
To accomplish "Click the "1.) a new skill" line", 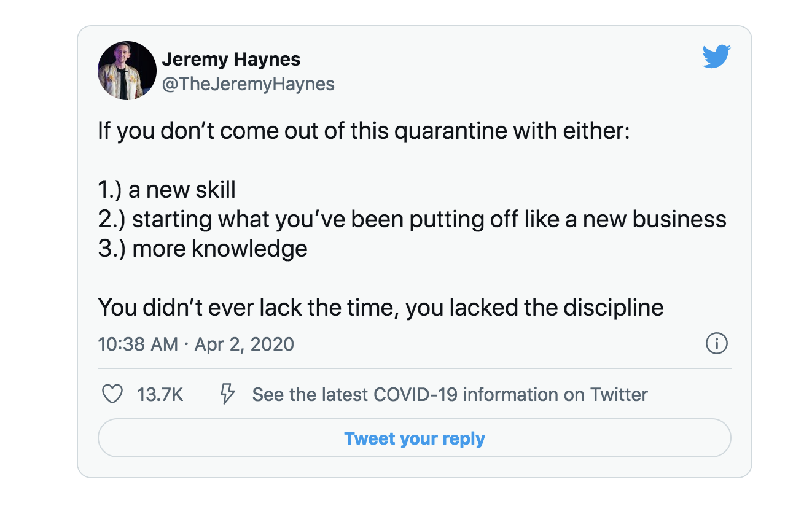I will 166,190.
